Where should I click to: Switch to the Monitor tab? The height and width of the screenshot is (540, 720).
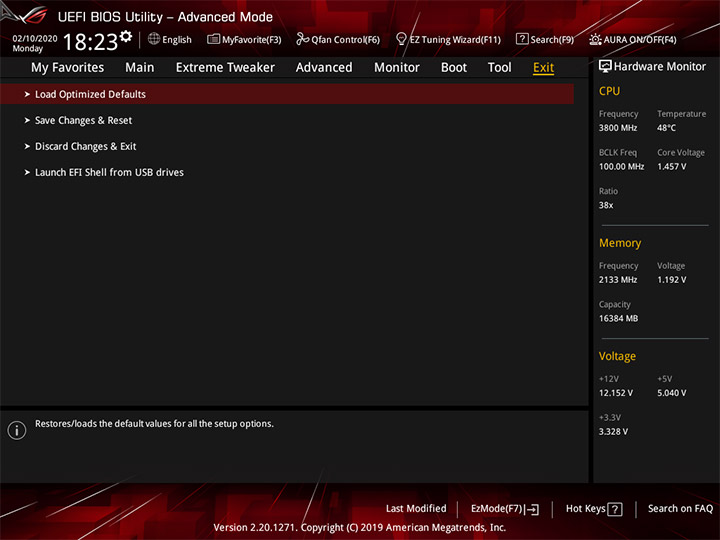397,68
